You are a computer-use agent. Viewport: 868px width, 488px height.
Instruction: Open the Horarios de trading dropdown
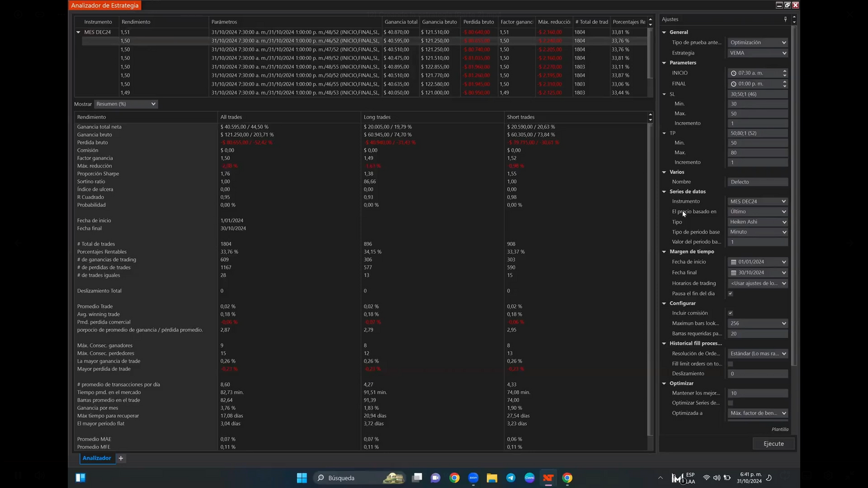click(757, 283)
